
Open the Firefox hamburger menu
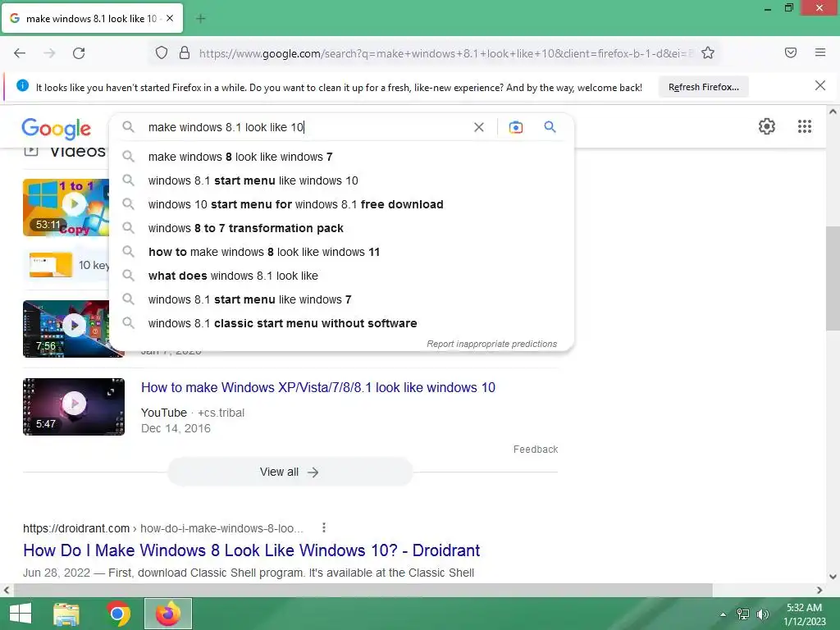pyautogui.click(x=820, y=52)
